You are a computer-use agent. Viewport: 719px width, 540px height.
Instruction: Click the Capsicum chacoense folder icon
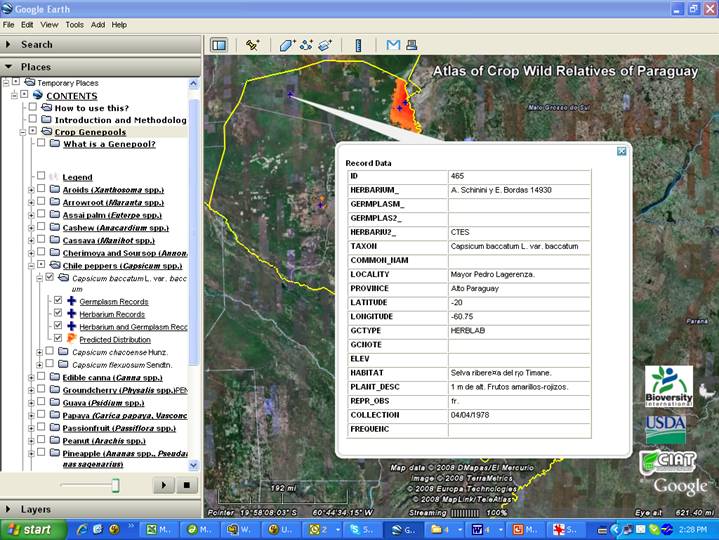tap(63, 352)
